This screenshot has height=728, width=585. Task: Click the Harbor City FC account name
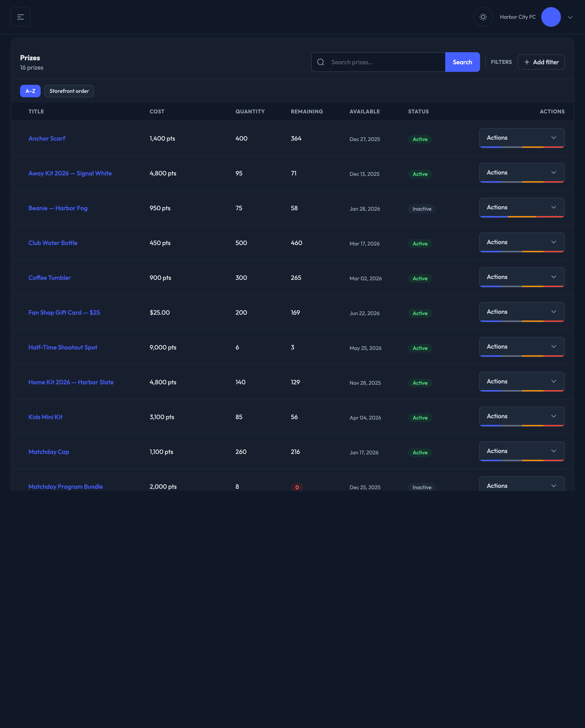pos(517,17)
